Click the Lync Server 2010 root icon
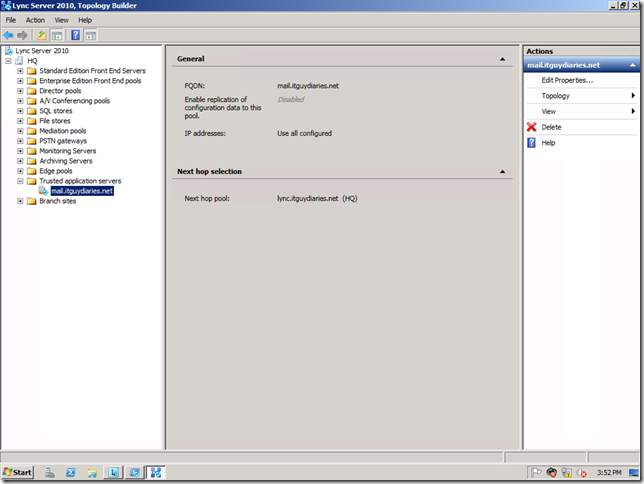644x484 pixels. point(9,51)
